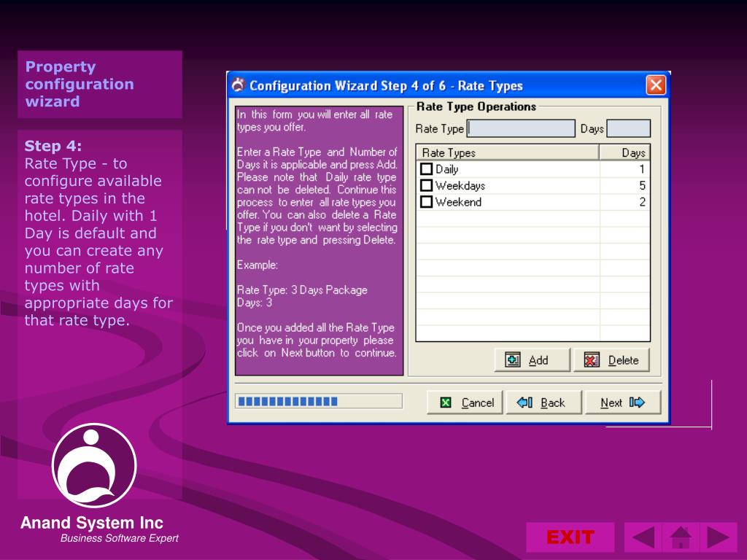
Task: Click the red EXIT button
Action: click(570, 537)
